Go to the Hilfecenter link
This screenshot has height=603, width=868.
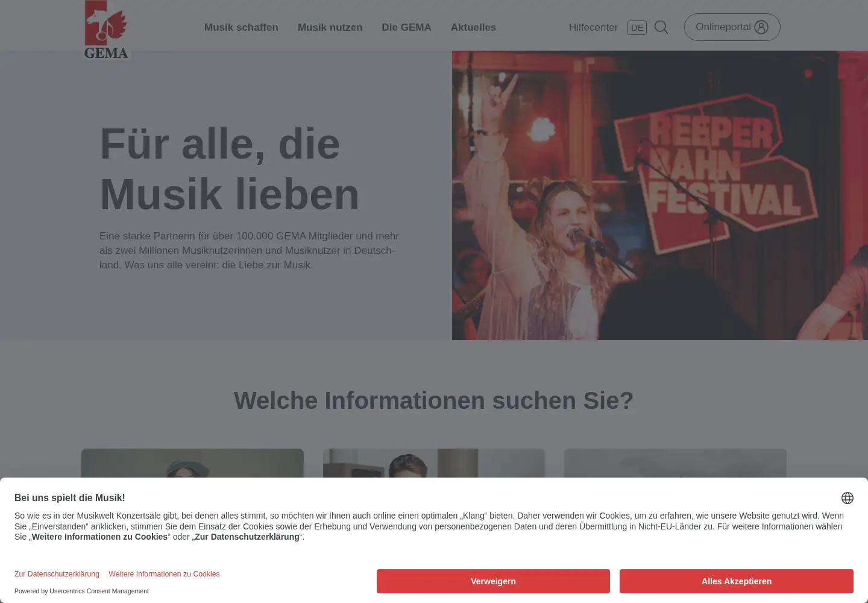(x=593, y=27)
